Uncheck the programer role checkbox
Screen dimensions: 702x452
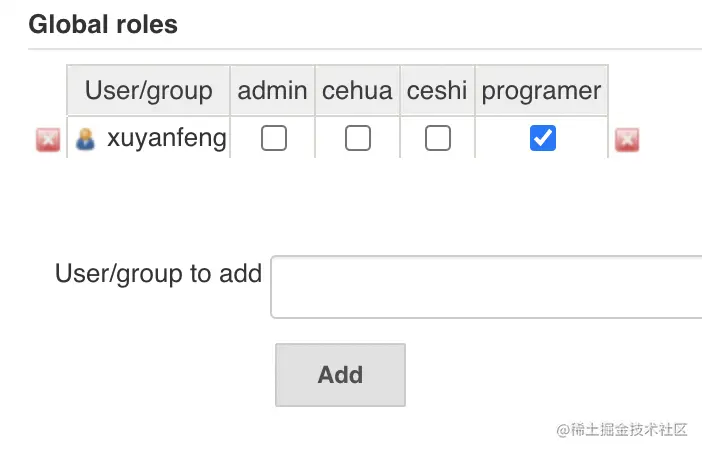pyautogui.click(x=542, y=138)
